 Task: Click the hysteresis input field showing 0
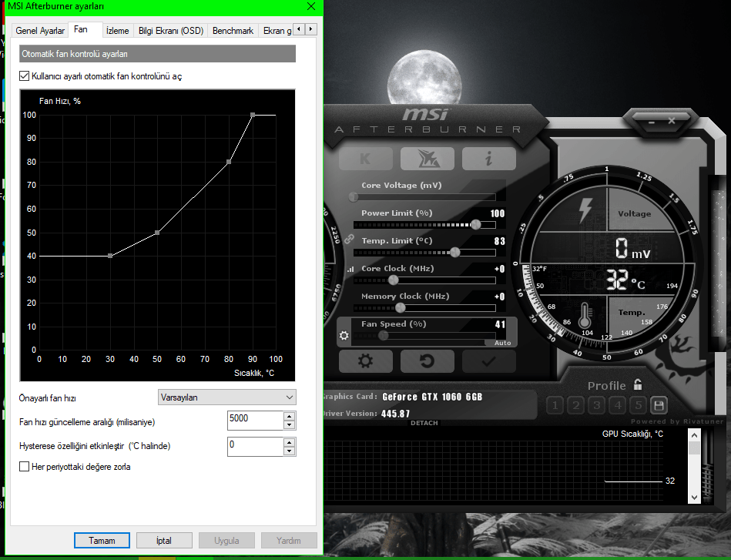(x=255, y=446)
